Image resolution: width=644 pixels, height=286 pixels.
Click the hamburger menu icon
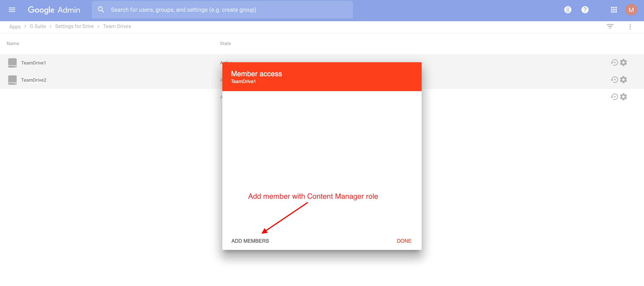tap(12, 10)
